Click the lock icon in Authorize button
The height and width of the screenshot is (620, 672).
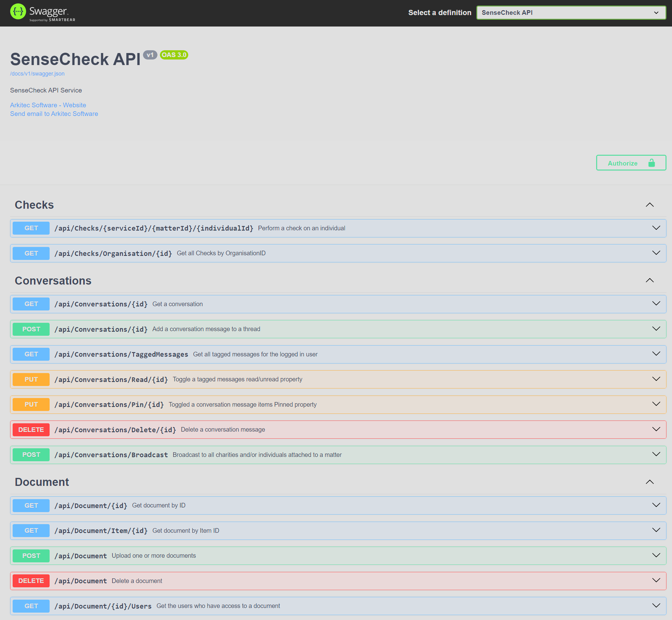pos(651,163)
